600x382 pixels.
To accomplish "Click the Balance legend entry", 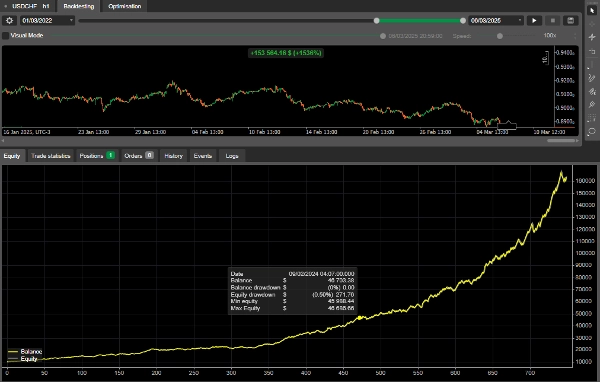I will pos(25,351).
